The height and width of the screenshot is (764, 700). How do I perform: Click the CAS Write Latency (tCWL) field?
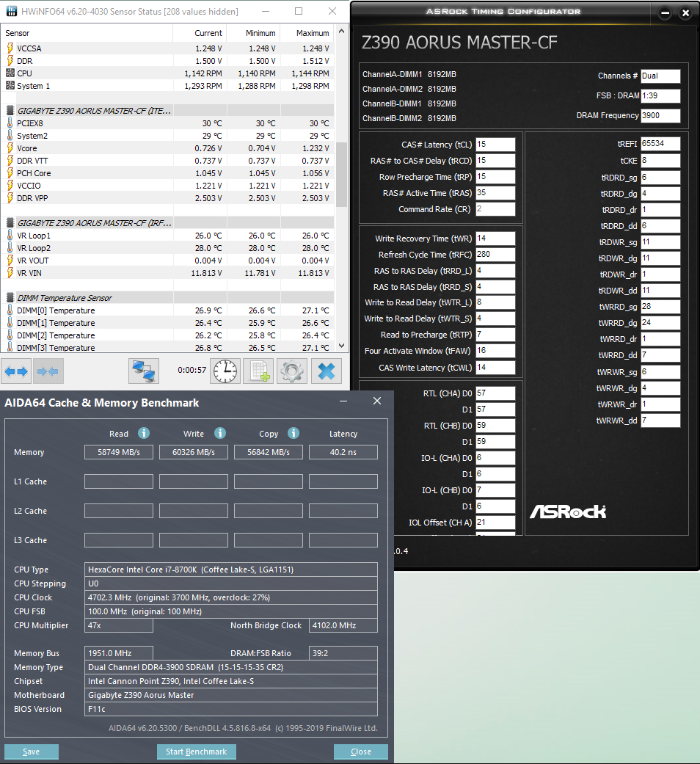click(x=495, y=368)
